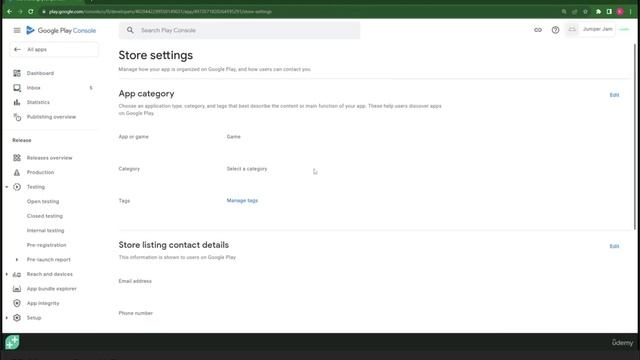Screen dimensions: 640x360
Task: Expand the Setup section arrow
Action: coord(7,318)
